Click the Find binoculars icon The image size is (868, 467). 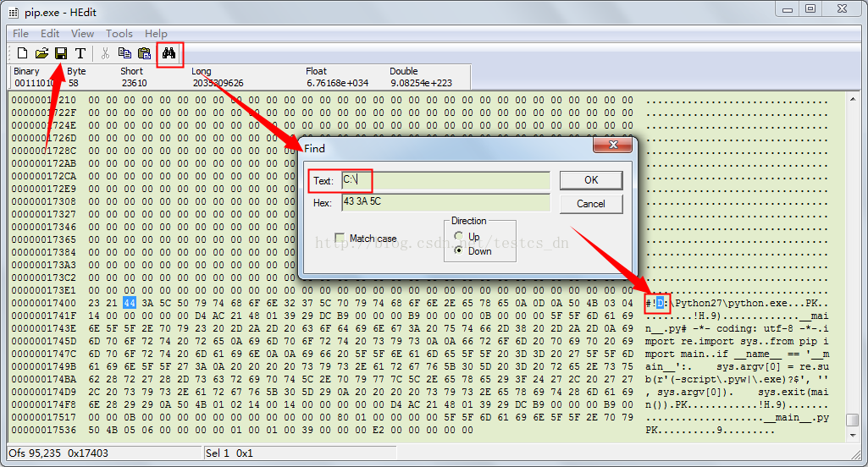click(x=169, y=53)
